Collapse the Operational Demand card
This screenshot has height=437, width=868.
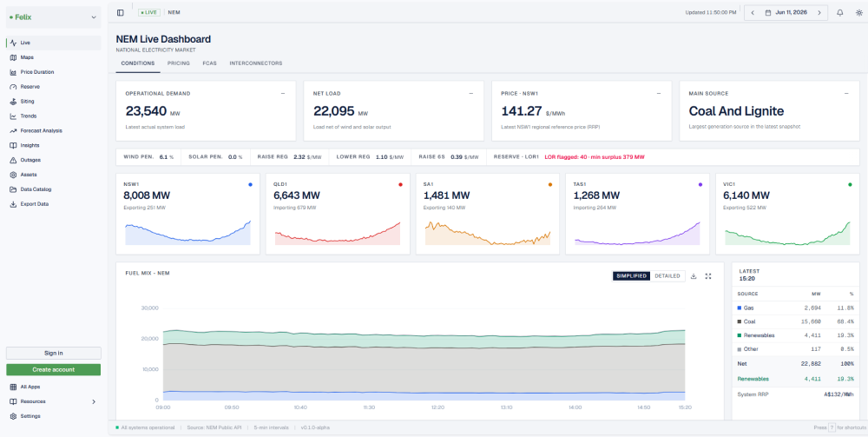click(x=283, y=94)
